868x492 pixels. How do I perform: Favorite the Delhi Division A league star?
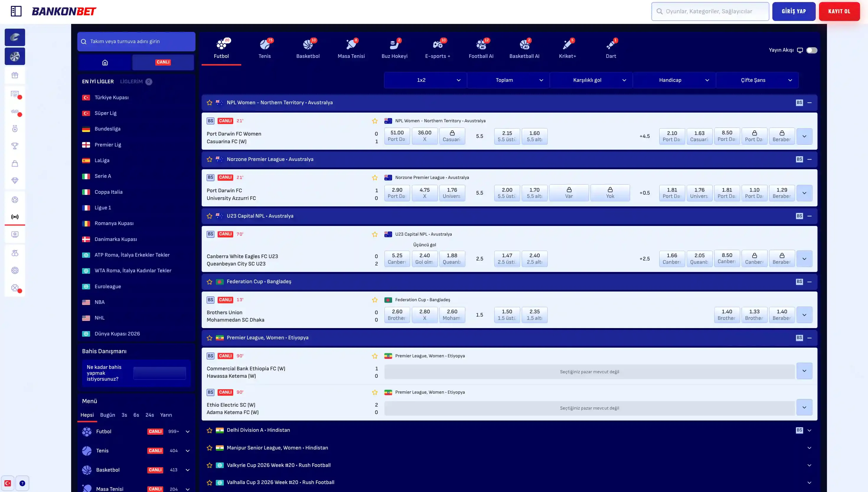(209, 431)
